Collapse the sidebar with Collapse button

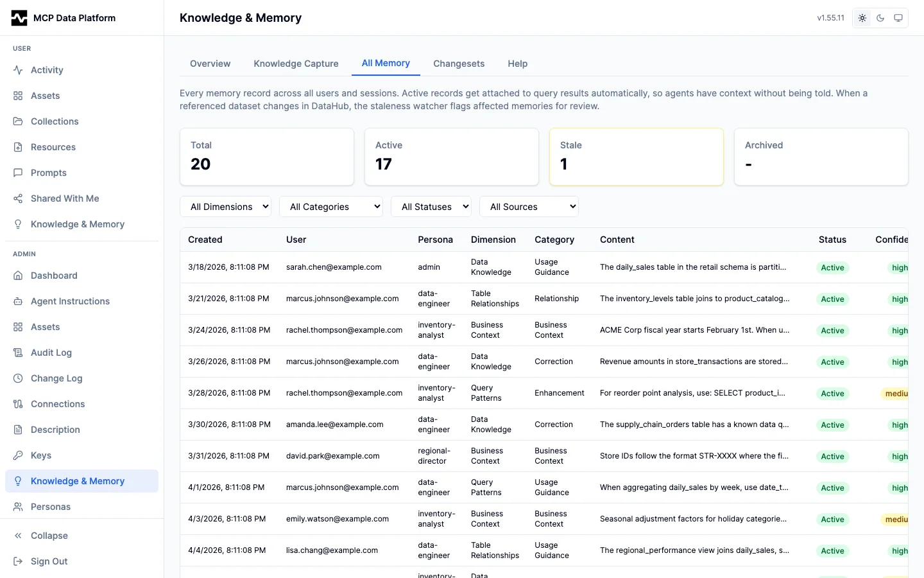click(x=49, y=536)
